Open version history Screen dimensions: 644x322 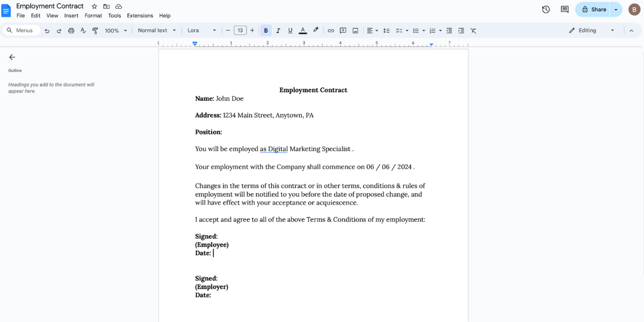click(546, 9)
